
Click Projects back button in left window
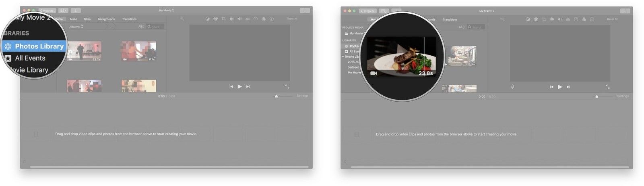(x=47, y=10)
